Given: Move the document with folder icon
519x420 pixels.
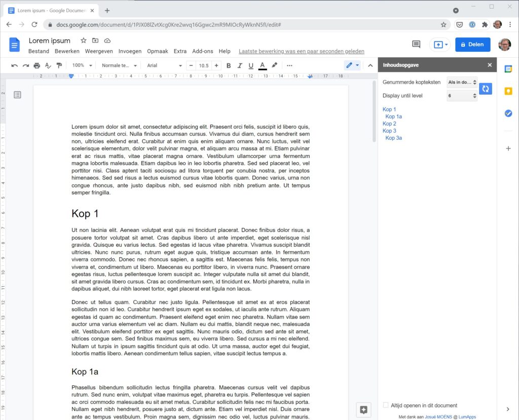Looking at the screenshot, I should tap(95, 41).
